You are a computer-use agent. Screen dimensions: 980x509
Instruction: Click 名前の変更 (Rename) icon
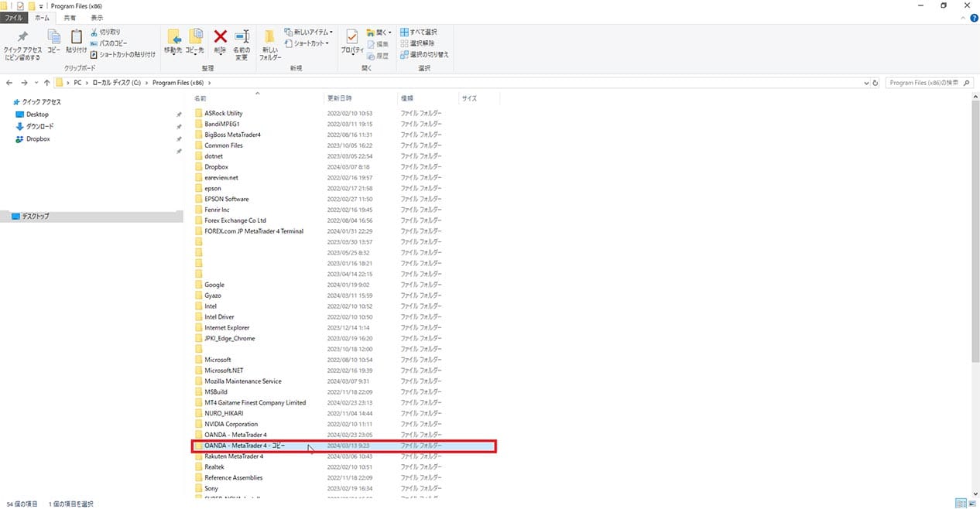point(242,37)
